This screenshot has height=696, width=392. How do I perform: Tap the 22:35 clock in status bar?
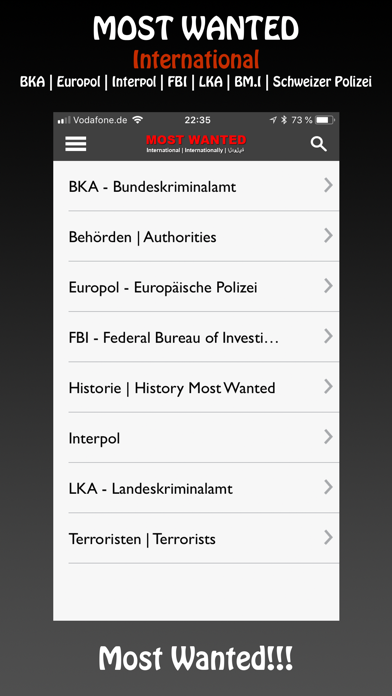pos(198,120)
